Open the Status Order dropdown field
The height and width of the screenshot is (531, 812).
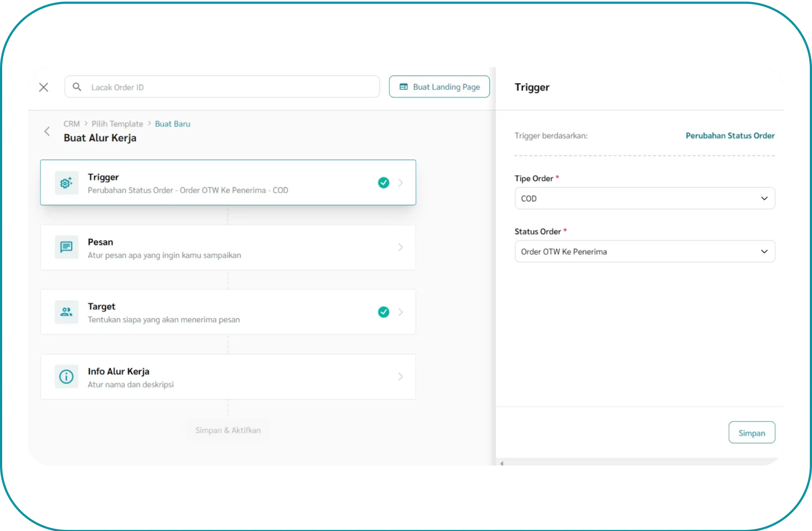pyautogui.click(x=645, y=252)
